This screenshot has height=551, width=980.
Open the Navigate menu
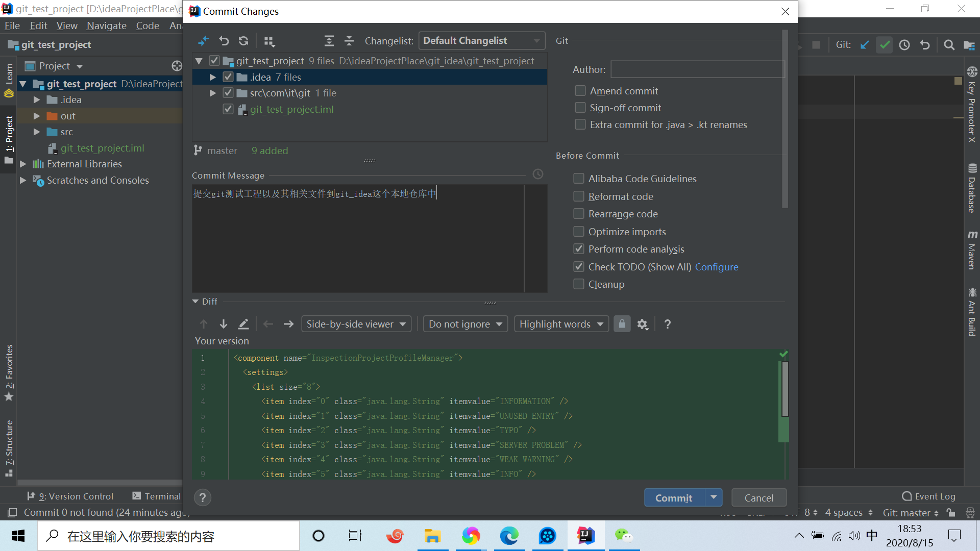(106, 26)
